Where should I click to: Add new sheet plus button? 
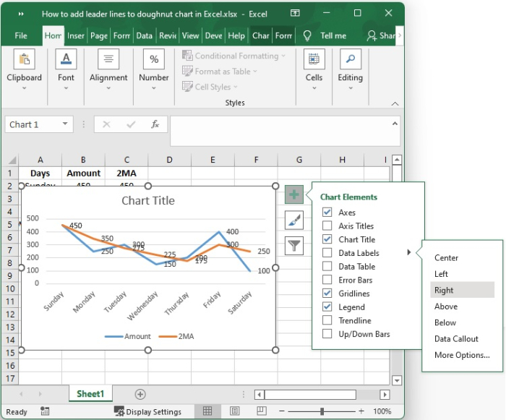point(140,394)
